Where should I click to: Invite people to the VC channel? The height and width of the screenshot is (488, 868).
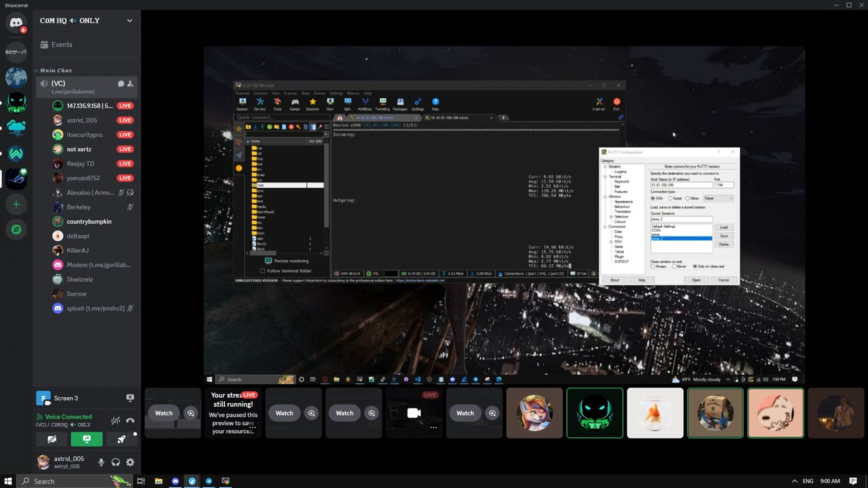pyautogui.click(x=130, y=83)
